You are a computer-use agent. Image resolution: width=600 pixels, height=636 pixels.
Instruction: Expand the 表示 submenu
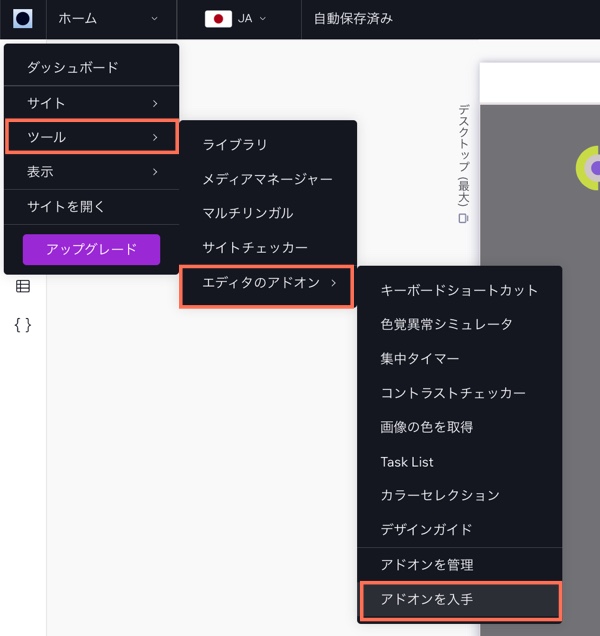pos(92,172)
